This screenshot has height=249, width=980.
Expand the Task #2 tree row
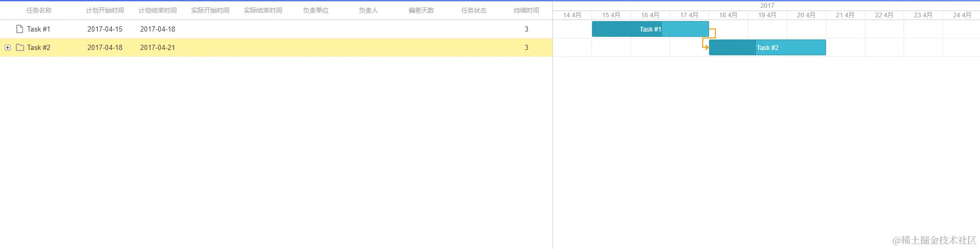pos(8,47)
